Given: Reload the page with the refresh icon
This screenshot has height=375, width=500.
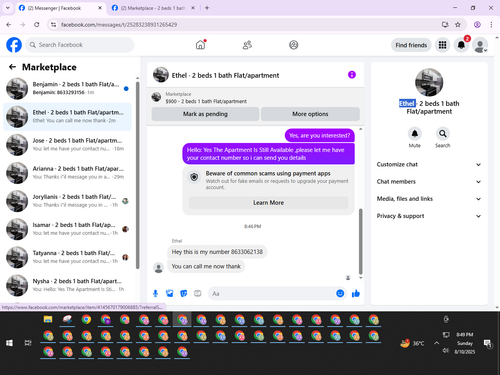Looking at the screenshot, I should coord(37,24).
